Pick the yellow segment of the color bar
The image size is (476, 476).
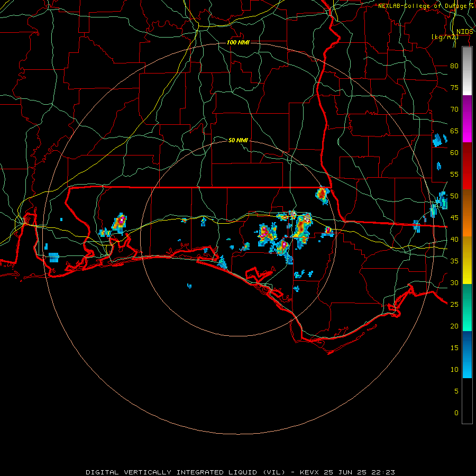pyautogui.click(x=467, y=260)
